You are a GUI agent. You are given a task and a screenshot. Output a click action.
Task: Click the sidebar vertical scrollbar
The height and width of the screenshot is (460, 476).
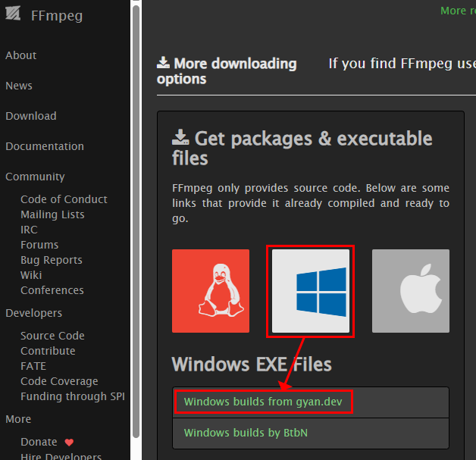pos(136,221)
